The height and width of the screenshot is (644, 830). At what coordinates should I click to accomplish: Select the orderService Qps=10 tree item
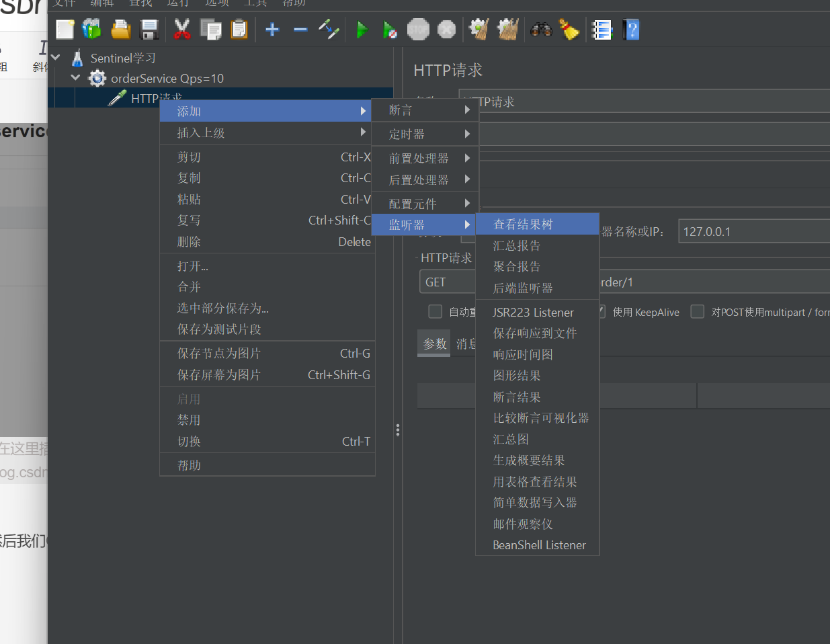click(167, 79)
